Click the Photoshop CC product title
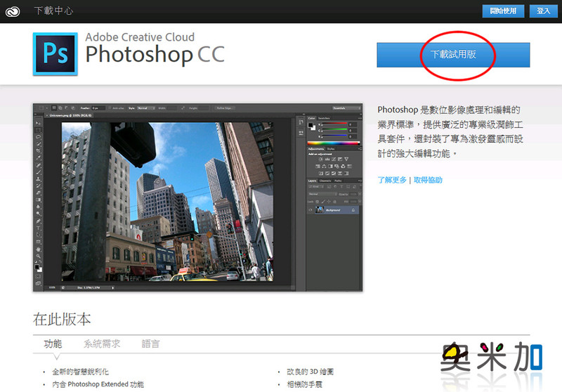This screenshot has height=392, width=562. pos(155,55)
